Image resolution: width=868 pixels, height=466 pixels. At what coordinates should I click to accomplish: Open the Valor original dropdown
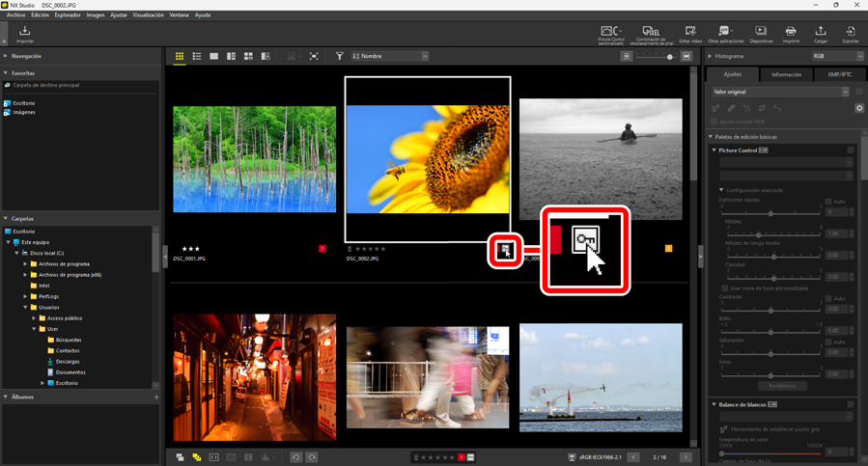pyautogui.click(x=779, y=92)
